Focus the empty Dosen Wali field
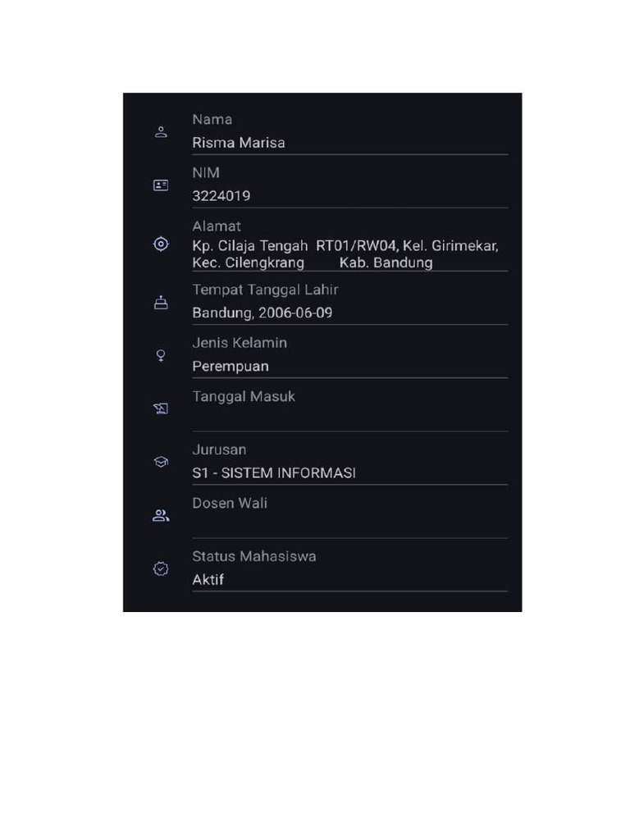This screenshot has width=630, height=840. click(349, 525)
